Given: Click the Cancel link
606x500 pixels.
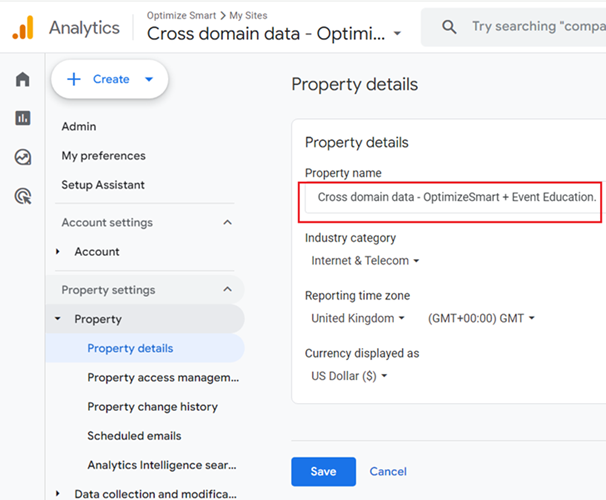Looking at the screenshot, I should point(388,471).
